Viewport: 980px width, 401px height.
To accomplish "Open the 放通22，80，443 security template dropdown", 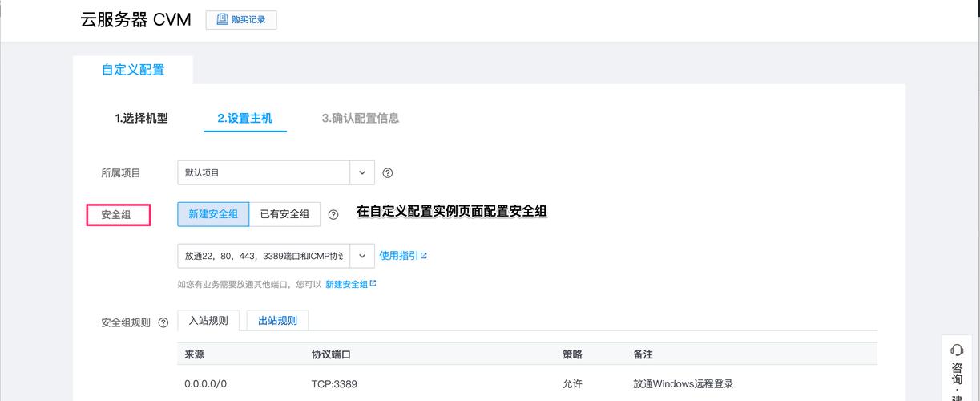I will tap(276, 256).
